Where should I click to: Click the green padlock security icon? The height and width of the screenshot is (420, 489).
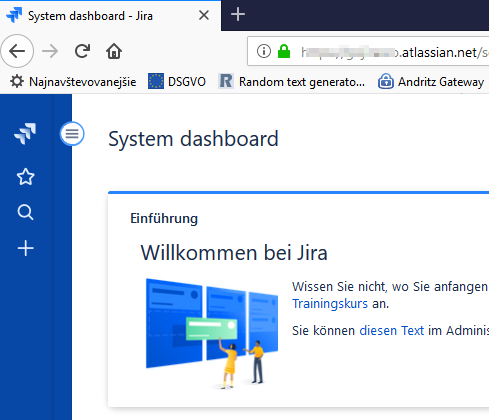click(x=284, y=51)
